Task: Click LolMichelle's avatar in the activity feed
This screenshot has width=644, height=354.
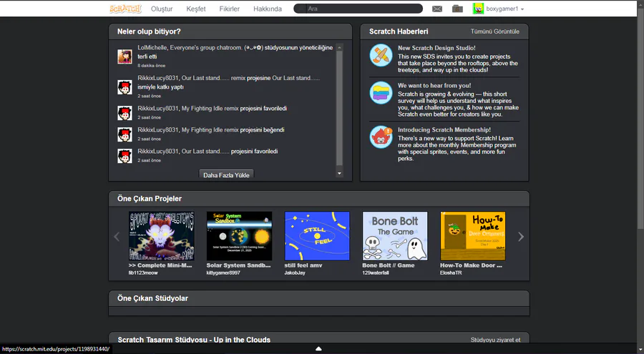Action: (x=125, y=56)
